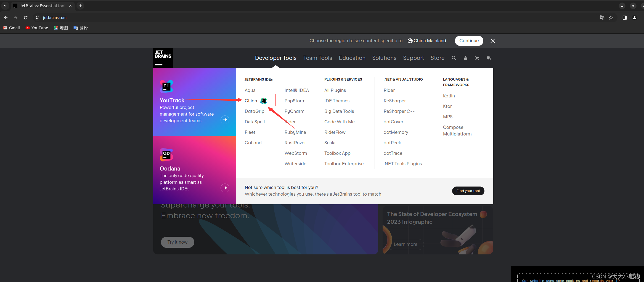
Task: Dismiss the region banner with the X
Action: pos(493,41)
